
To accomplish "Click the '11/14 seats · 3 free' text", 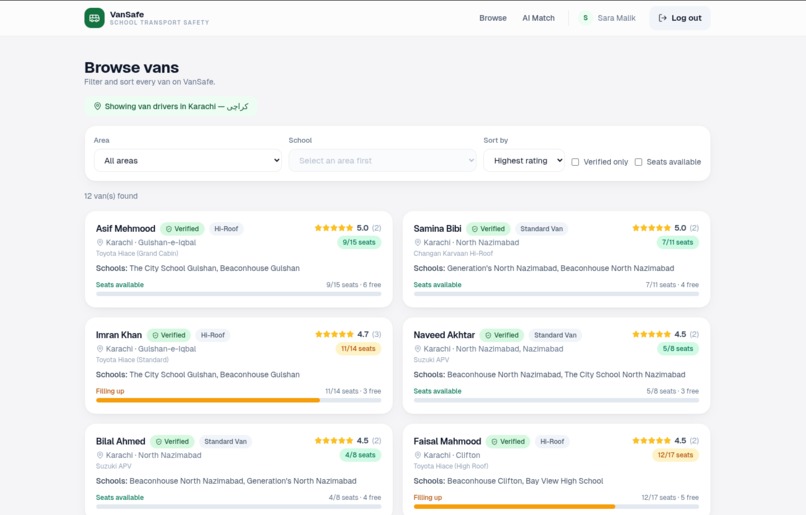I will (353, 391).
